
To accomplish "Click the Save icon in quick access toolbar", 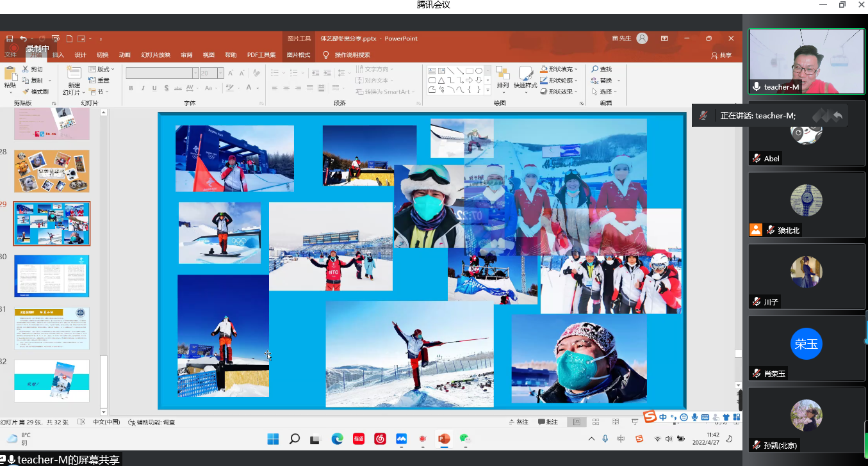I will click(9, 38).
